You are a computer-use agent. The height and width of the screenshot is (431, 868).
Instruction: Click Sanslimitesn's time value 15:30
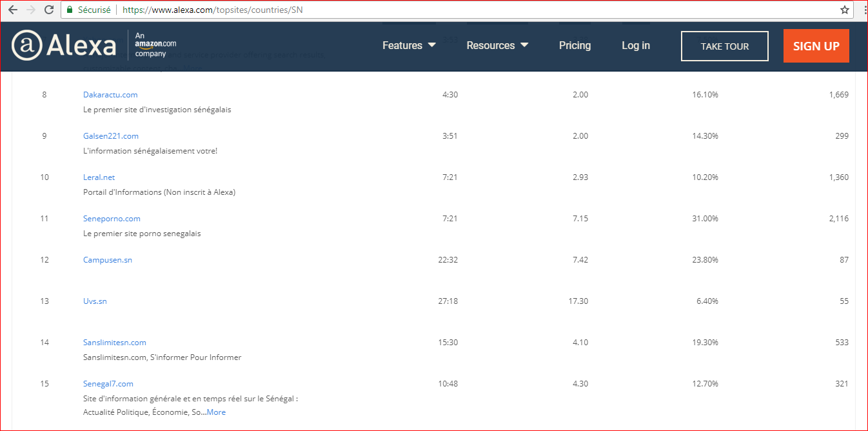click(448, 343)
